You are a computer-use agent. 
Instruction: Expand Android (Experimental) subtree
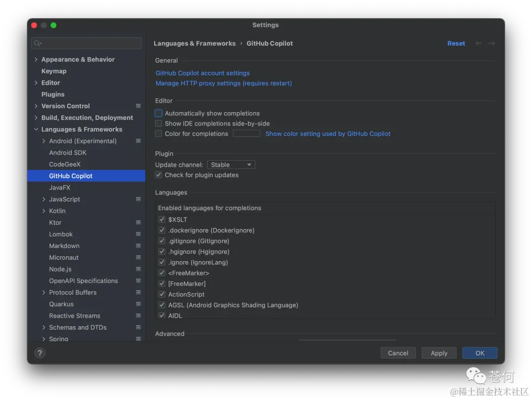(x=44, y=141)
